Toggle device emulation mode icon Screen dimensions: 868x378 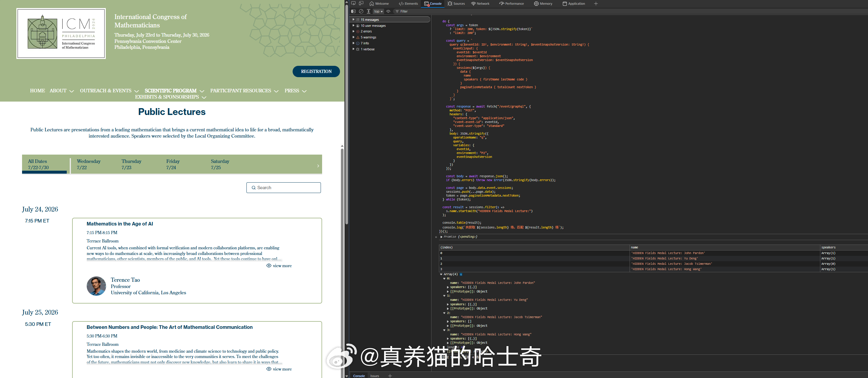[361, 3]
